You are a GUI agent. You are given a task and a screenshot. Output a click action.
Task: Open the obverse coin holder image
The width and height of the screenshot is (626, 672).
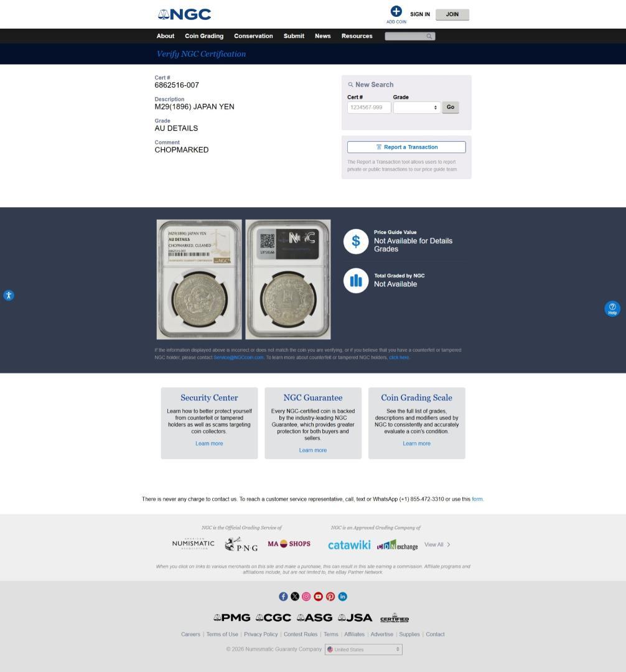pos(199,279)
